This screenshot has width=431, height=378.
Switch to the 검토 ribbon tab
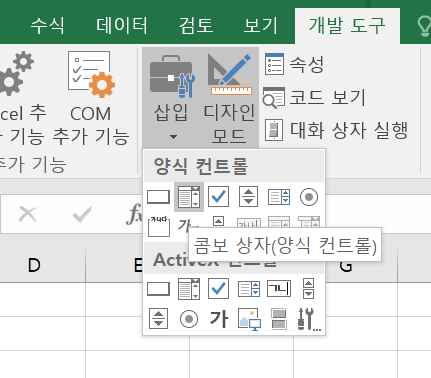(x=196, y=25)
